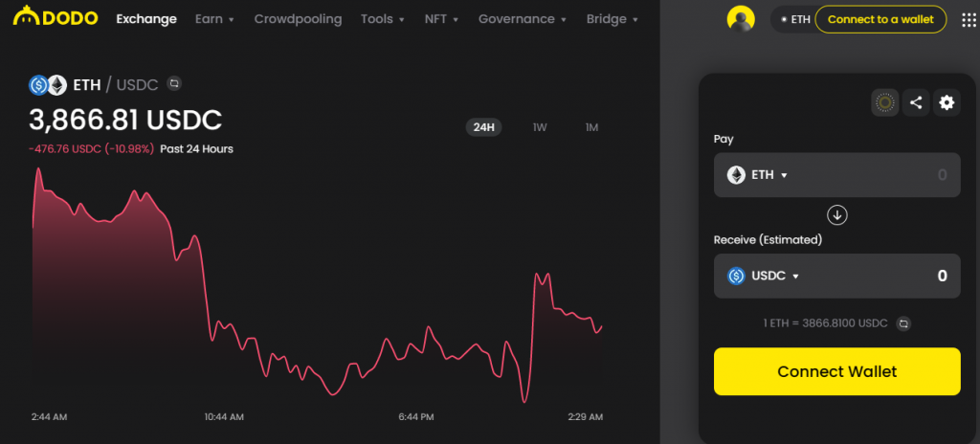Click the Pay amount input field
The width and height of the screenshot is (980, 444).
point(880,175)
